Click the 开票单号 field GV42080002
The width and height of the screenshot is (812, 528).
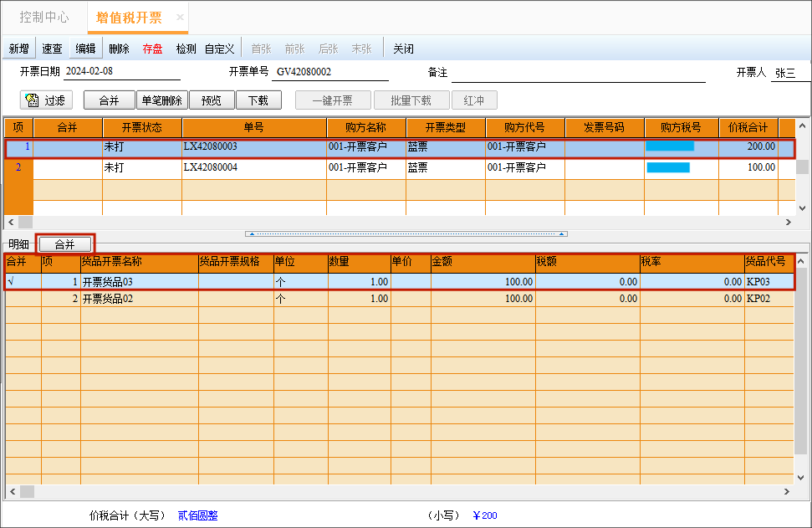click(x=330, y=72)
